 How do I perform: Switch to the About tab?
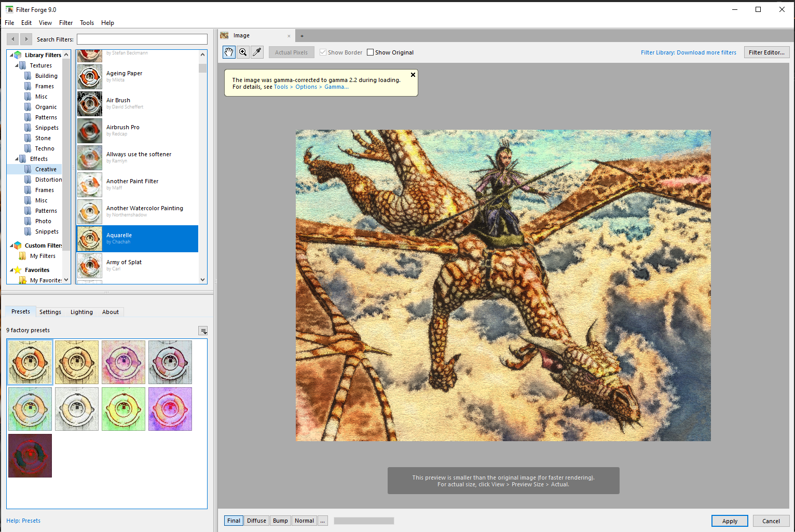click(111, 312)
